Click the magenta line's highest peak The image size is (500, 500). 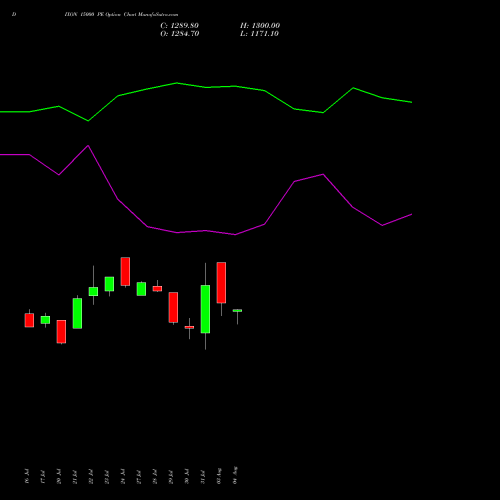[x=88, y=146]
